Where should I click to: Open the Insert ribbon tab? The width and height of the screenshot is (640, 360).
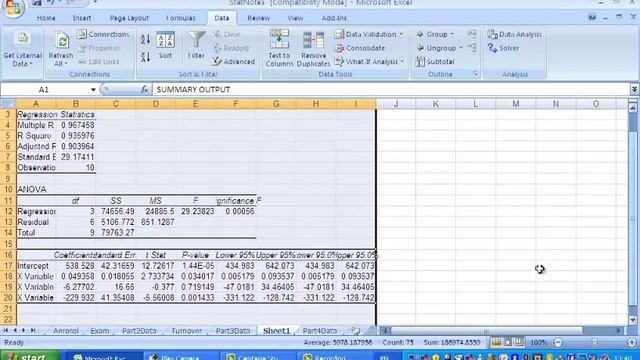tap(82, 18)
